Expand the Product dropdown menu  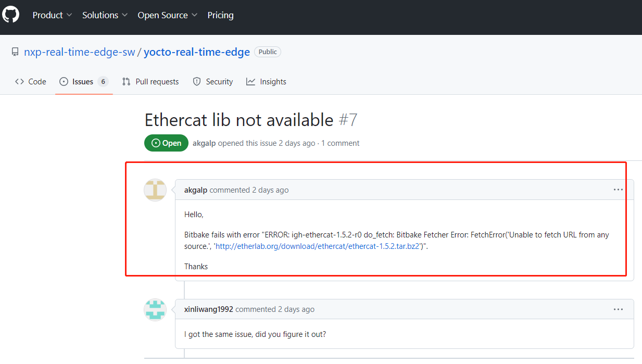point(52,15)
